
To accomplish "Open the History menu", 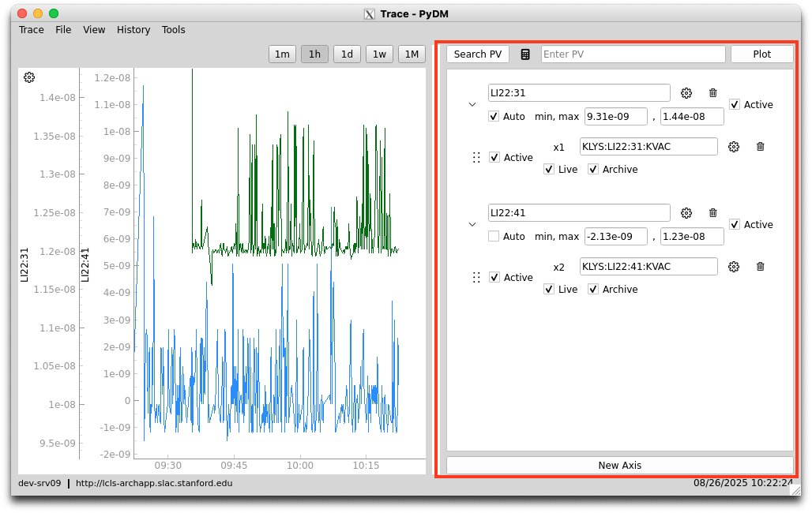I will pyautogui.click(x=133, y=30).
